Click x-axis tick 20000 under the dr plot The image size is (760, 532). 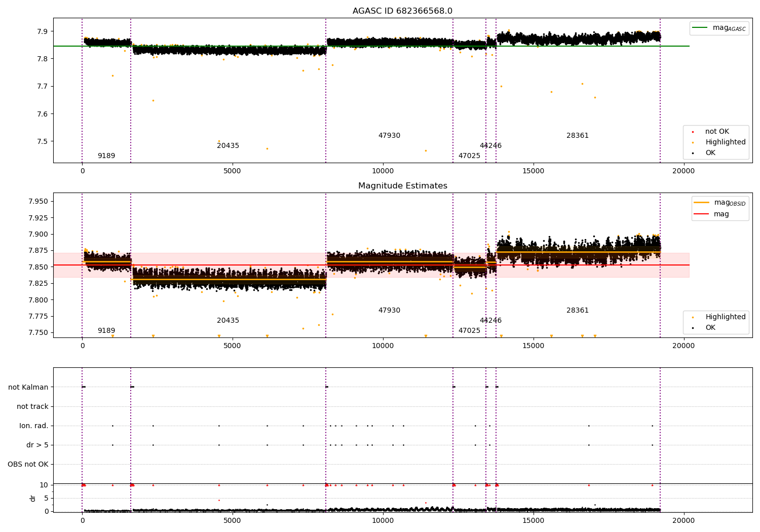[x=683, y=520]
